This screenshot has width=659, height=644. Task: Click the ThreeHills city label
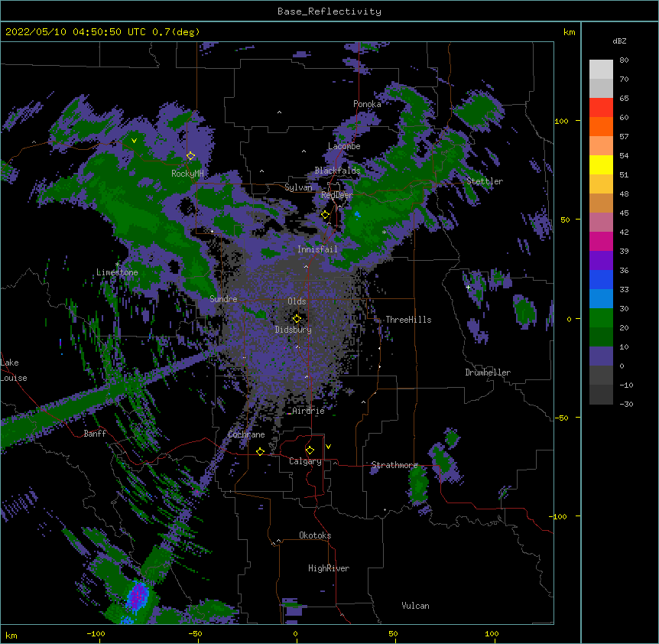(408, 320)
